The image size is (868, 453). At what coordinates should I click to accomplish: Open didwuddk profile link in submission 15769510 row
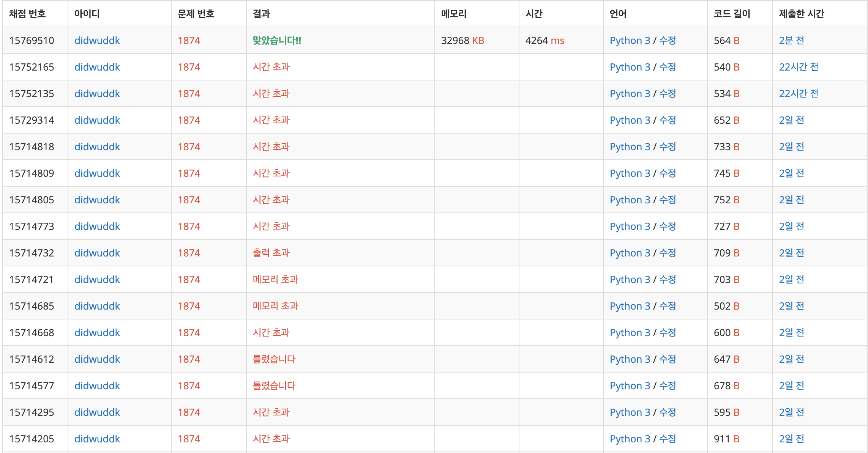[x=97, y=41]
